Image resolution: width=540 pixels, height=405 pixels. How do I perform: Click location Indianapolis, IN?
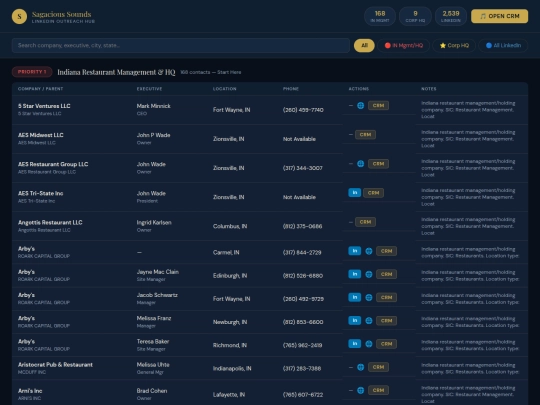(232, 368)
